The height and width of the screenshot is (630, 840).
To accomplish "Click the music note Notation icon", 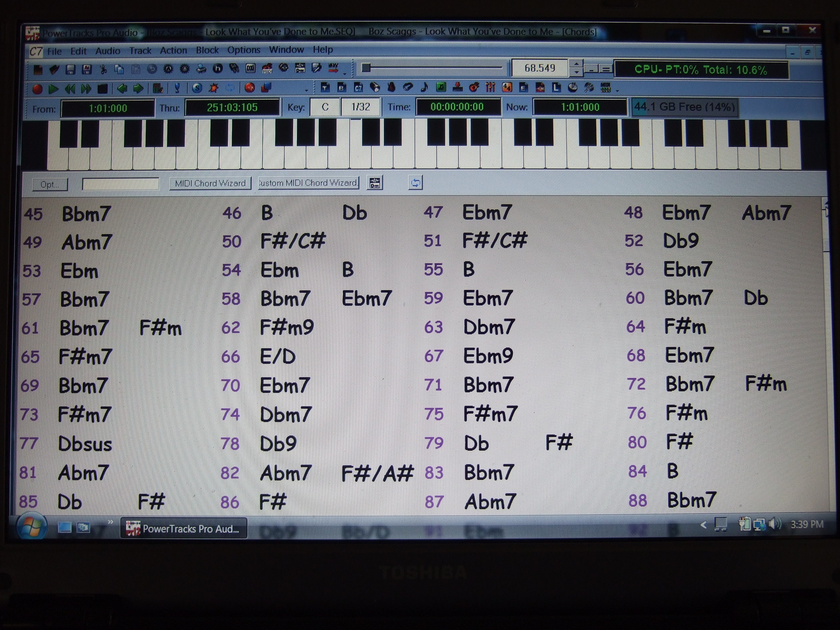I will [x=424, y=88].
